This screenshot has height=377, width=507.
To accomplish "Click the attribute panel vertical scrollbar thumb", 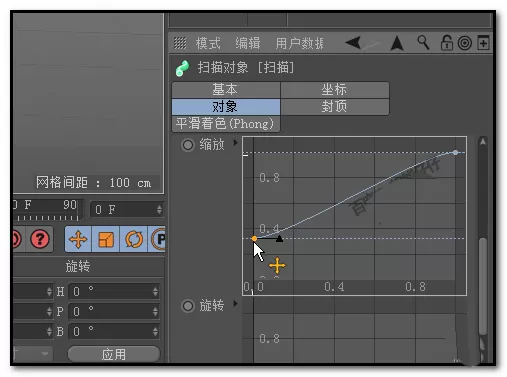I will click(483, 286).
